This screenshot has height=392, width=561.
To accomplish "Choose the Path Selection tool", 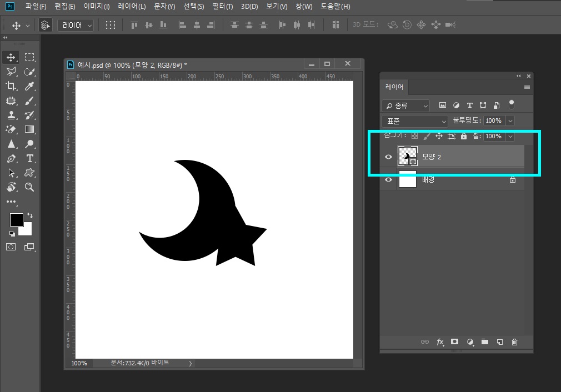I will [11, 173].
